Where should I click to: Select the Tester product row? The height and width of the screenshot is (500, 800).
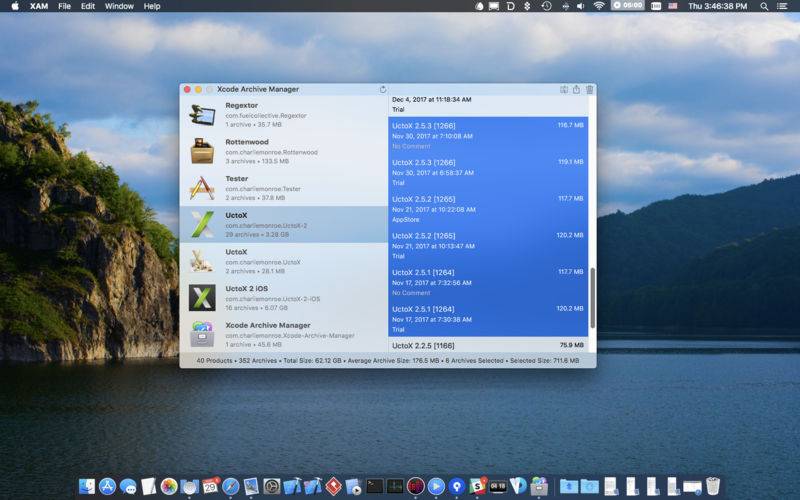284,188
